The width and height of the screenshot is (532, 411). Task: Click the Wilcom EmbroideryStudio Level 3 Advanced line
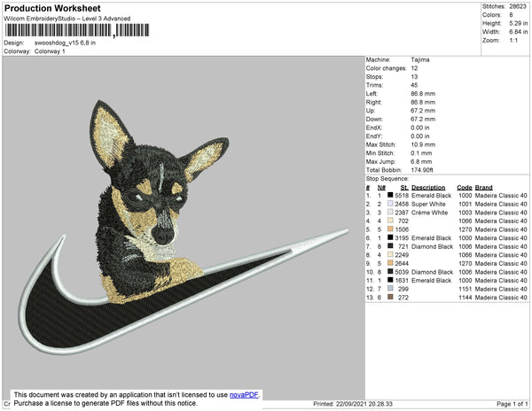(x=67, y=19)
